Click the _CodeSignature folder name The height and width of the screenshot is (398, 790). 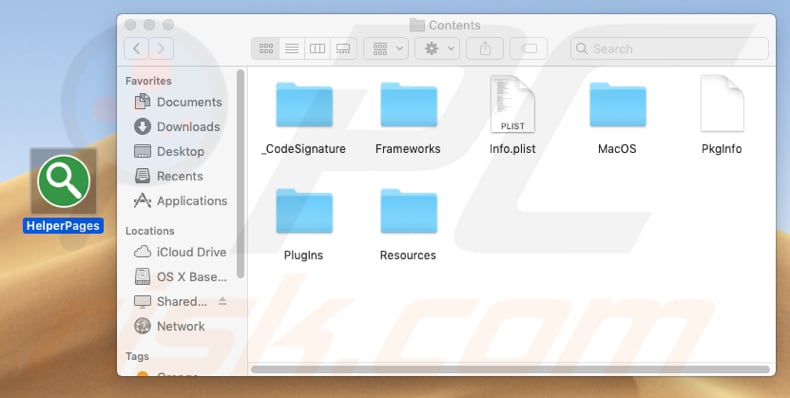tap(304, 149)
